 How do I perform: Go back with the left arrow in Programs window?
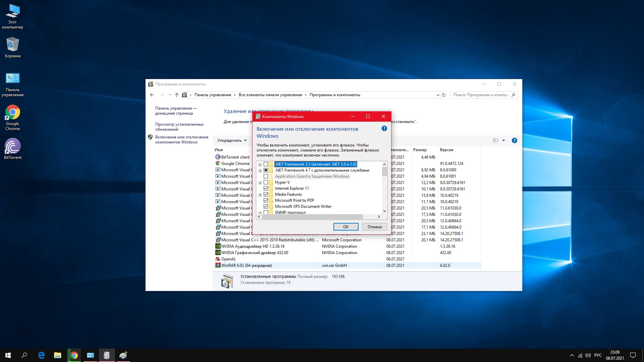tap(152, 95)
